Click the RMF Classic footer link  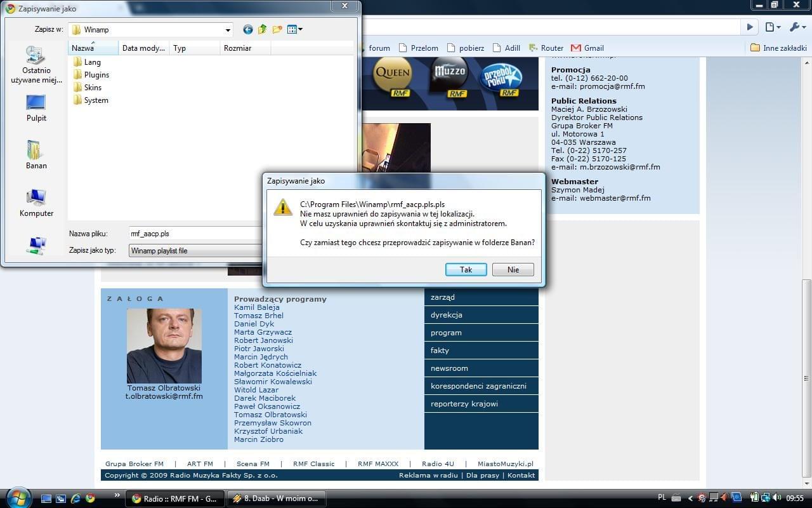pyautogui.click(x=314, y=464)
